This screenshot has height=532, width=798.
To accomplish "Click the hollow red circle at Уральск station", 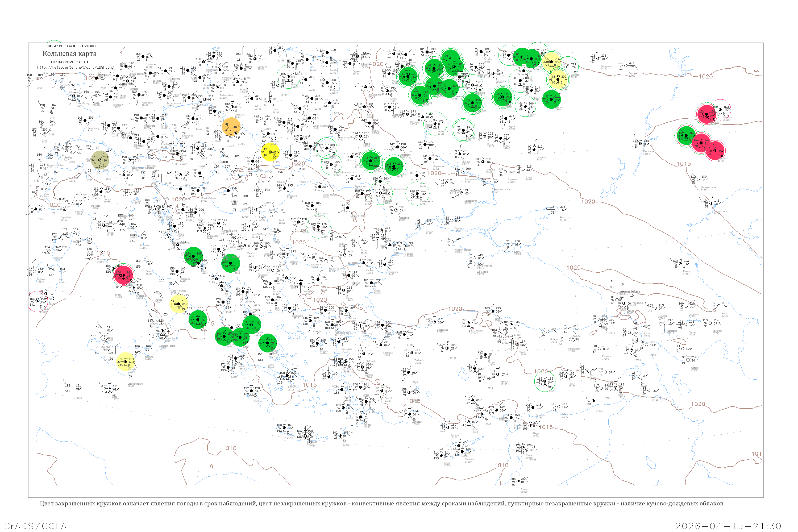I will [720, 109].
